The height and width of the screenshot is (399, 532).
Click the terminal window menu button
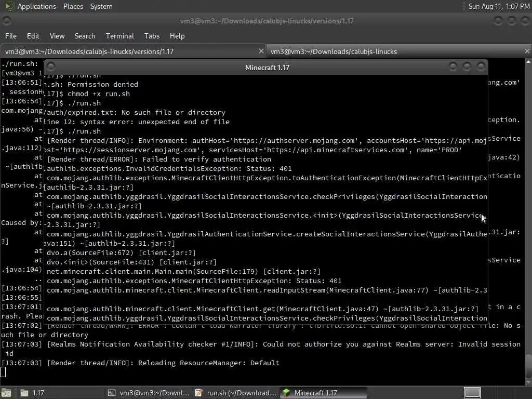coord(6,21)
